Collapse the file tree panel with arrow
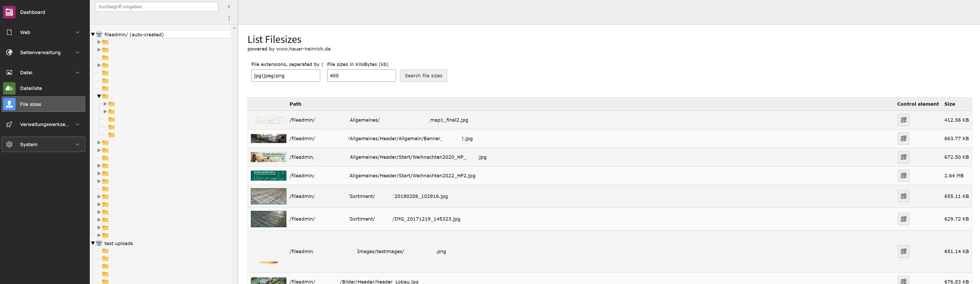The height and width of the screenshot is (284, 980). tap(229, 6)
